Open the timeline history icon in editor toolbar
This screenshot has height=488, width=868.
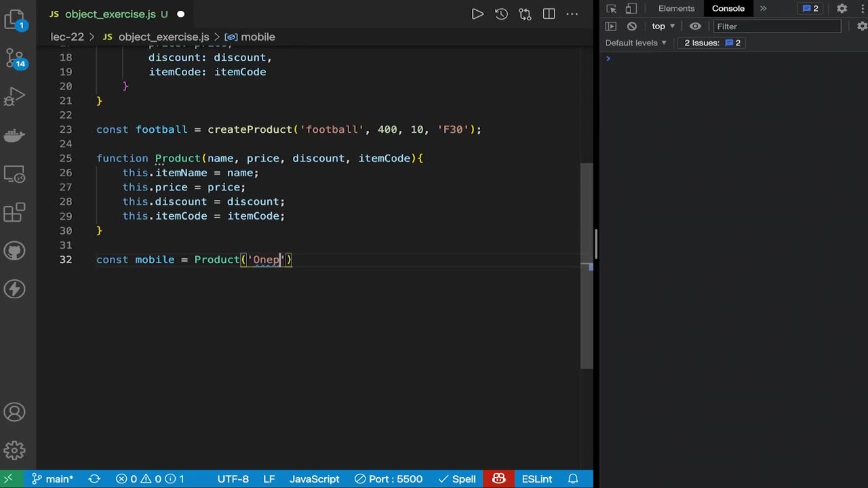501,14
